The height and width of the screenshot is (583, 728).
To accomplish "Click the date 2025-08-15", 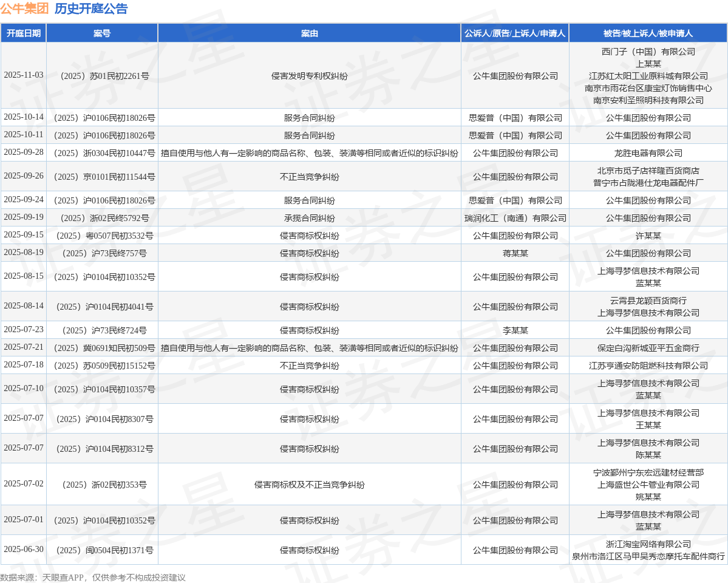I will click(x=24, y=276).
